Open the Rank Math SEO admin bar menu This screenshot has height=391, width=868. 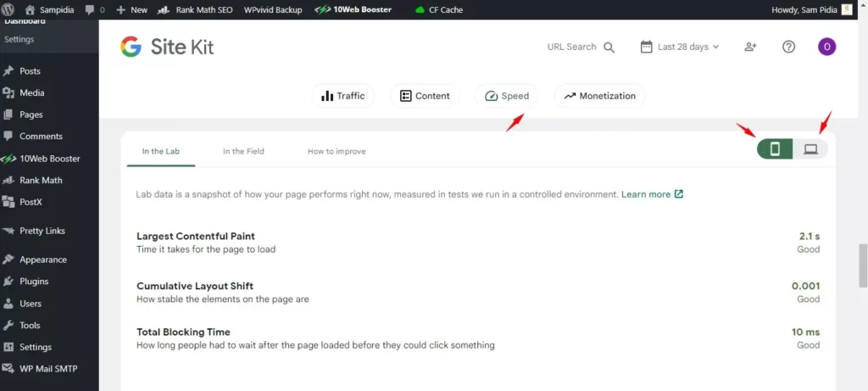tap(195, 9)
